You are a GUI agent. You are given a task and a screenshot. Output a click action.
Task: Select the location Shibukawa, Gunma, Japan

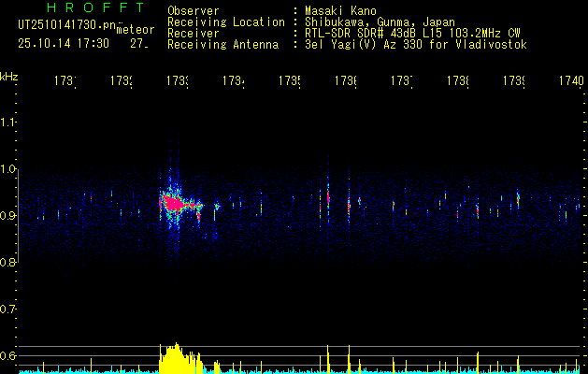tap(380, 22)
